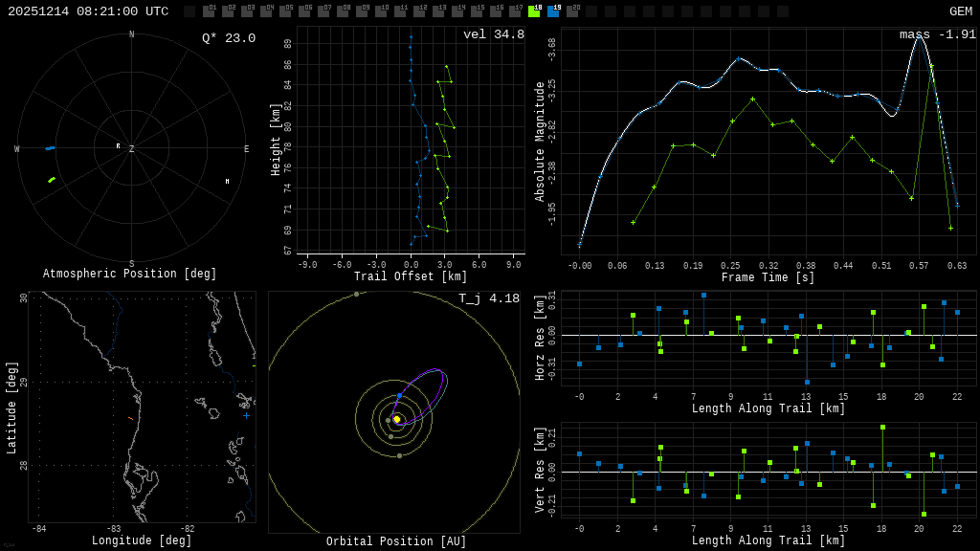Click the green light-curve peak point
980x551 pixels.
tap(931, 66)
